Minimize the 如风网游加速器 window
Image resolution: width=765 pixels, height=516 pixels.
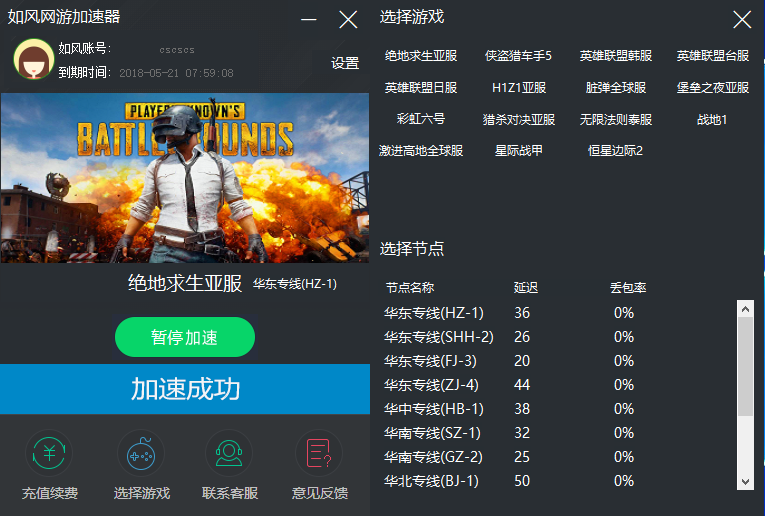[308, 20]
